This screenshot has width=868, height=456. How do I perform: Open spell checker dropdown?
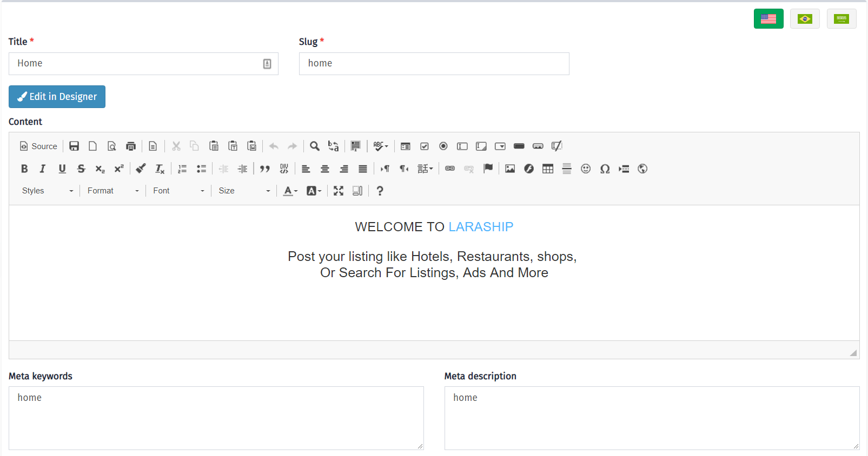pyautogui.click(x=381, y=146)
